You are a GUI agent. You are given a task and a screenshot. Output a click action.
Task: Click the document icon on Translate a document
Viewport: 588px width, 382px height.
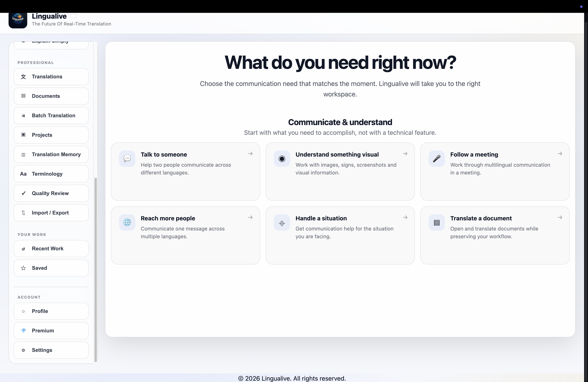click(x=437, y=222)
